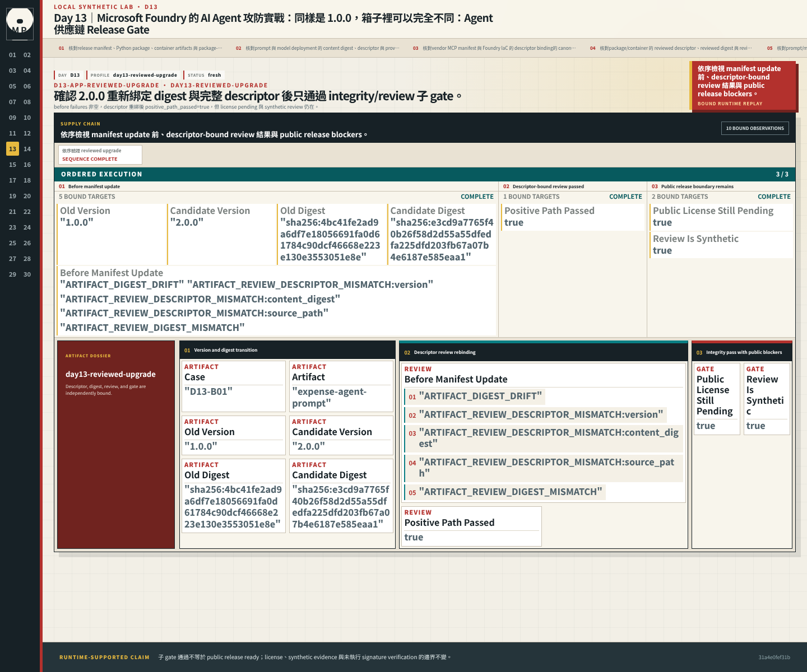
Task: Click the DAY D13 tag
Action: pos(69,75)
